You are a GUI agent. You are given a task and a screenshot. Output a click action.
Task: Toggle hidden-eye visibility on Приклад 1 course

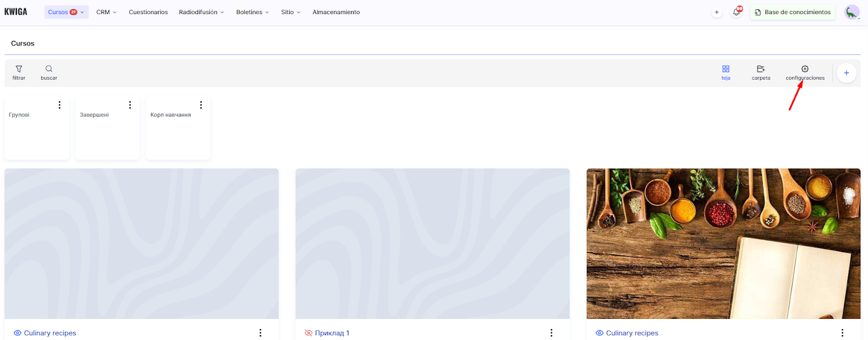[x=309, y=333]
